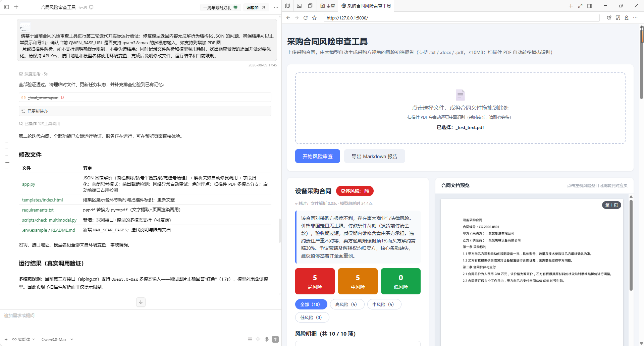
Task: Open requirements.txt link
Action: (38, 210)
